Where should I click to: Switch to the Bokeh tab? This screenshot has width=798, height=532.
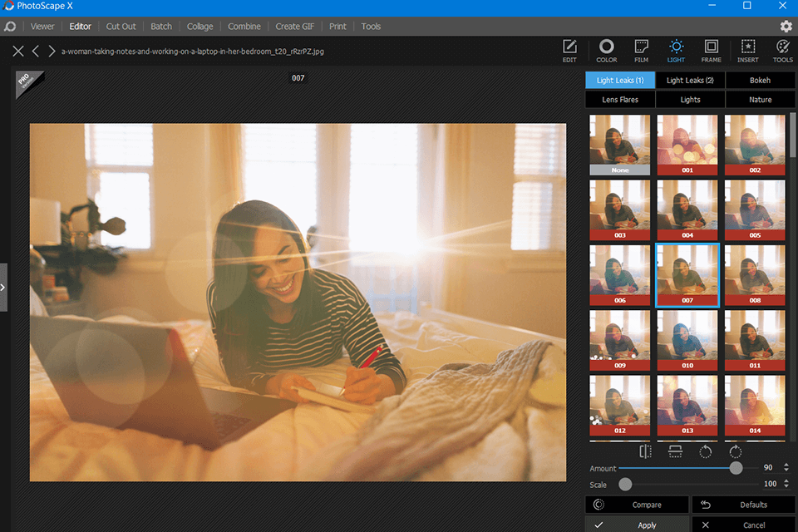point(760,81)
